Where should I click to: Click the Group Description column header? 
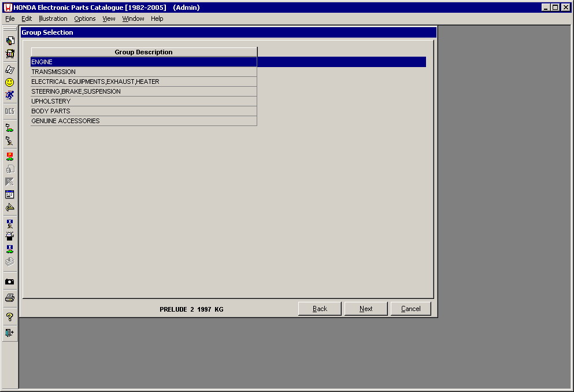pyautogui.click(x=143, y=52)
